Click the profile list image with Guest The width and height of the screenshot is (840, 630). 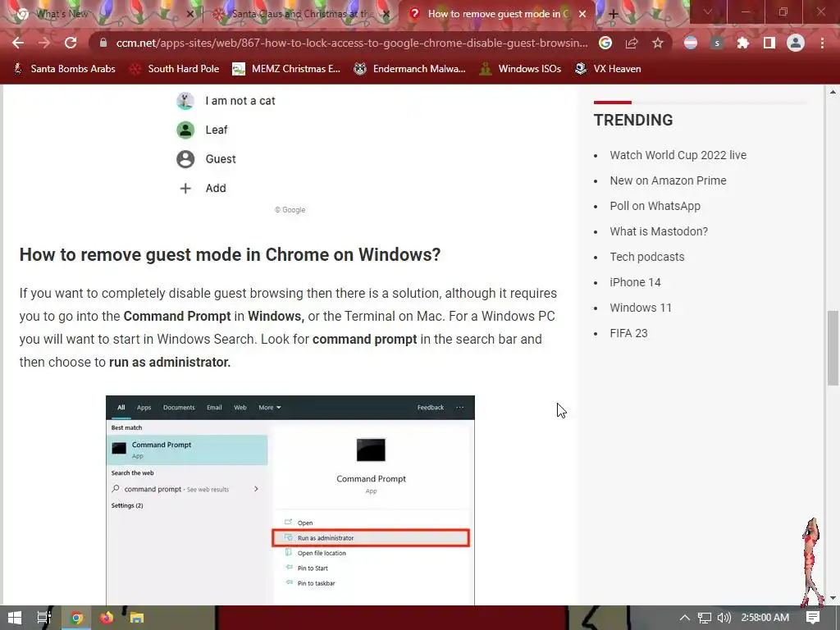click(290, 143)
